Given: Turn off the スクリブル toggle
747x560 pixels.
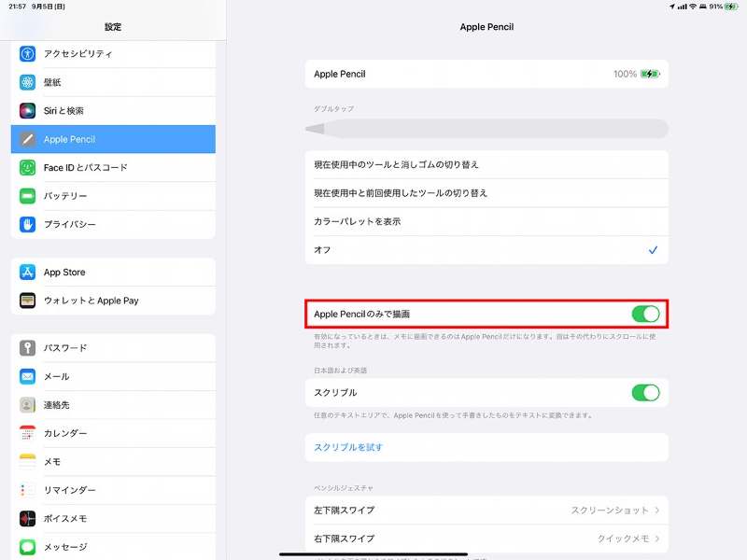Looking at the screenshot, I should coord(645,393).
